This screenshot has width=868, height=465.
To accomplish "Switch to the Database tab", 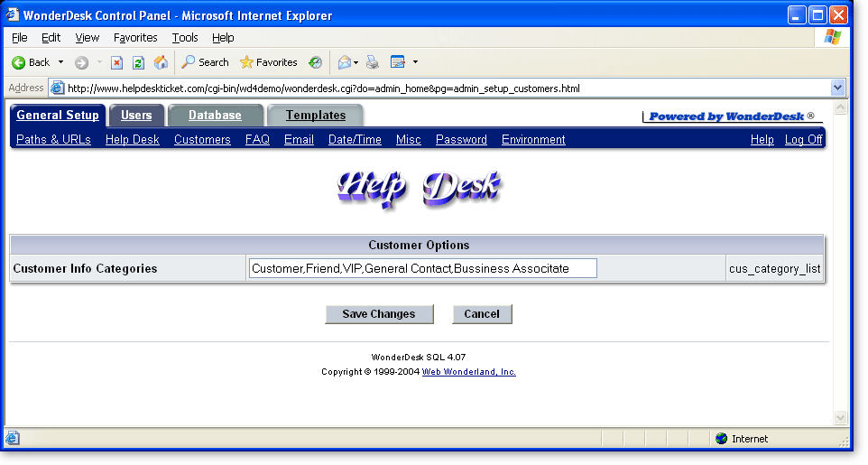I will (x=215, y=116).
